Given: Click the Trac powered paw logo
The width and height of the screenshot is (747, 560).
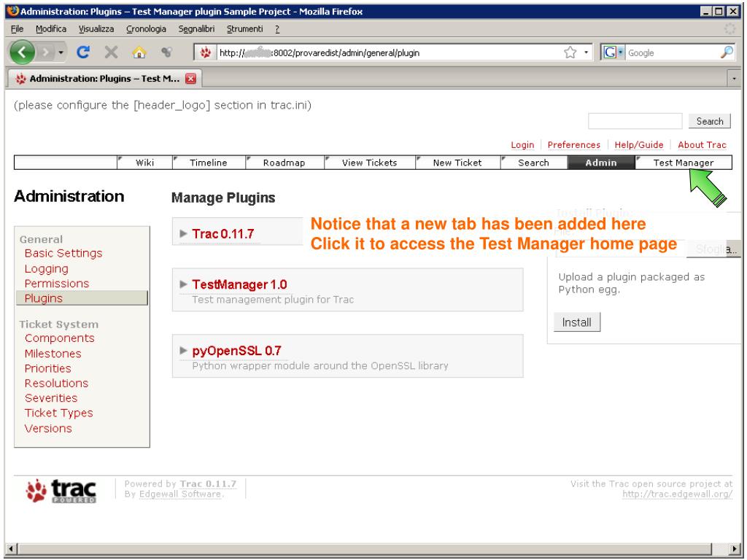Looking at the screenshot, I should [x=61, y=491].
